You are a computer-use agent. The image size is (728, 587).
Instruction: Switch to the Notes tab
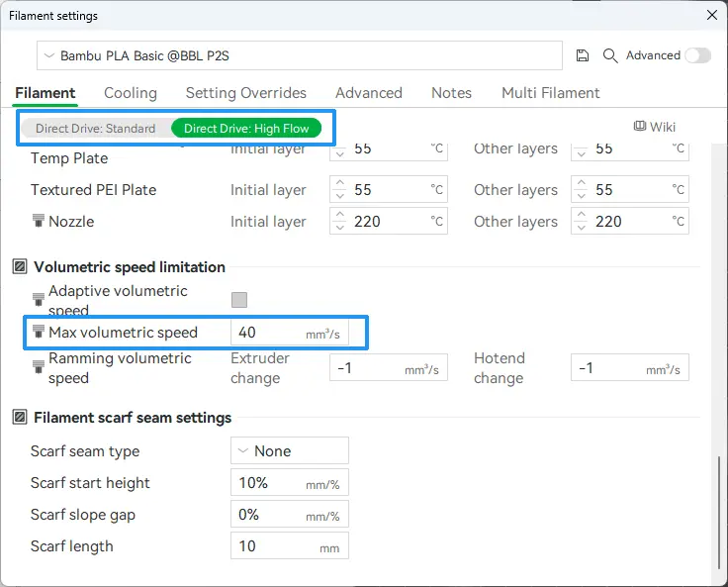[x=451, y=93]
